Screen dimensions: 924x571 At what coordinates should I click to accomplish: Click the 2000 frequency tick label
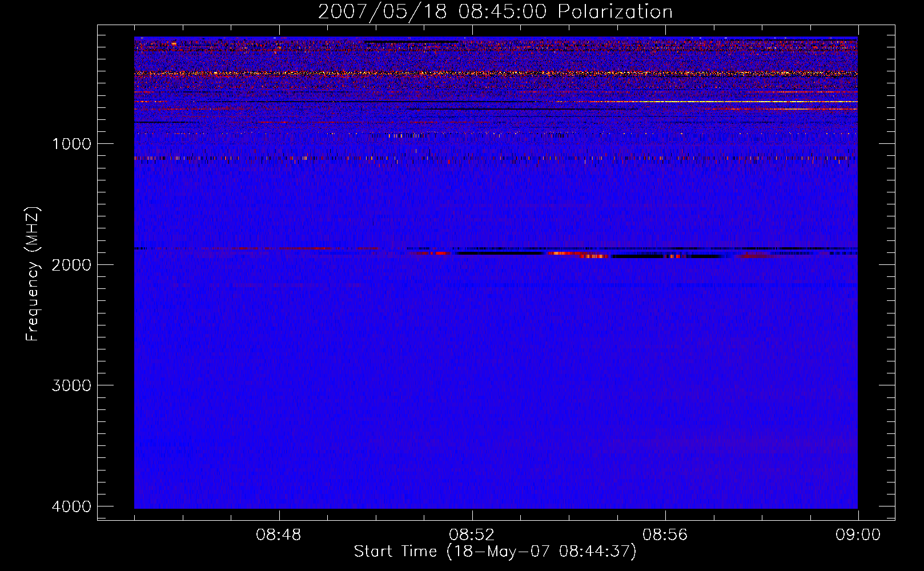72,264
